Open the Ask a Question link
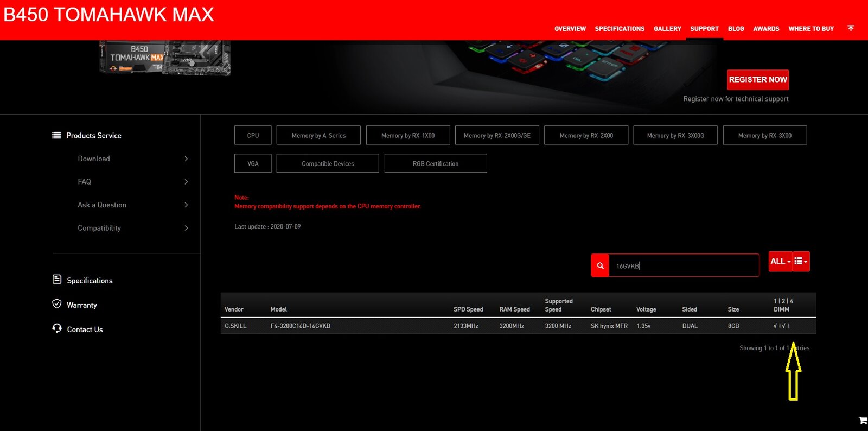 (x=102, y=205)
